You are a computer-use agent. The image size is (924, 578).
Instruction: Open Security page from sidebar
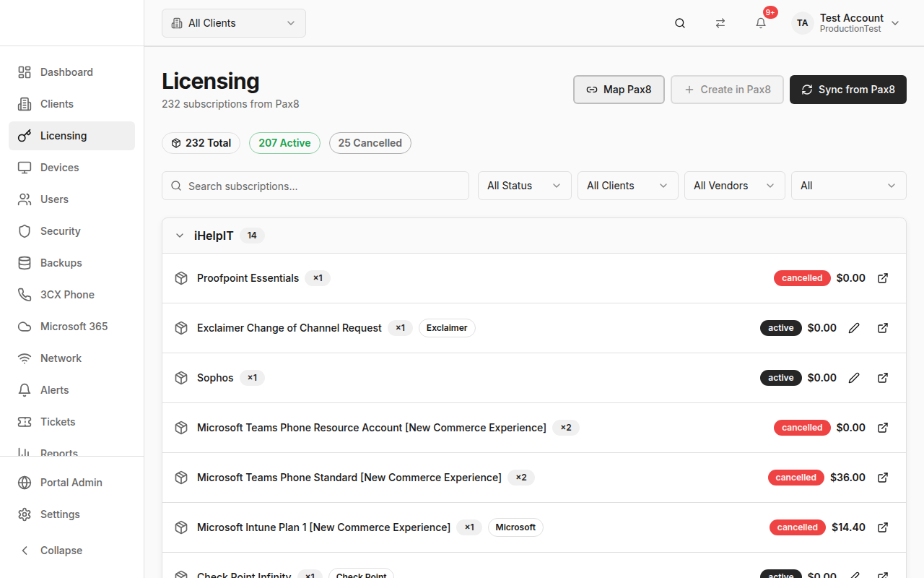(71, 231)
